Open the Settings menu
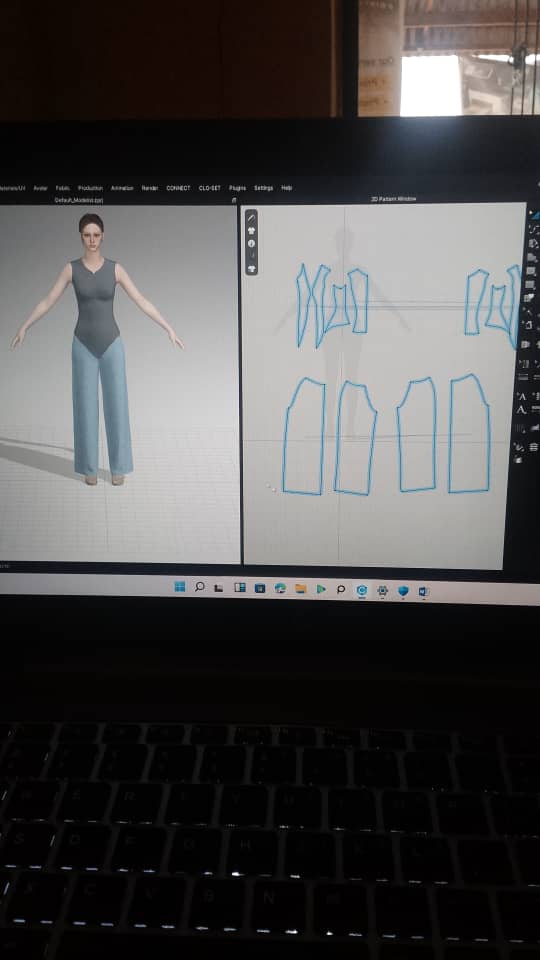 coord(264,188)
